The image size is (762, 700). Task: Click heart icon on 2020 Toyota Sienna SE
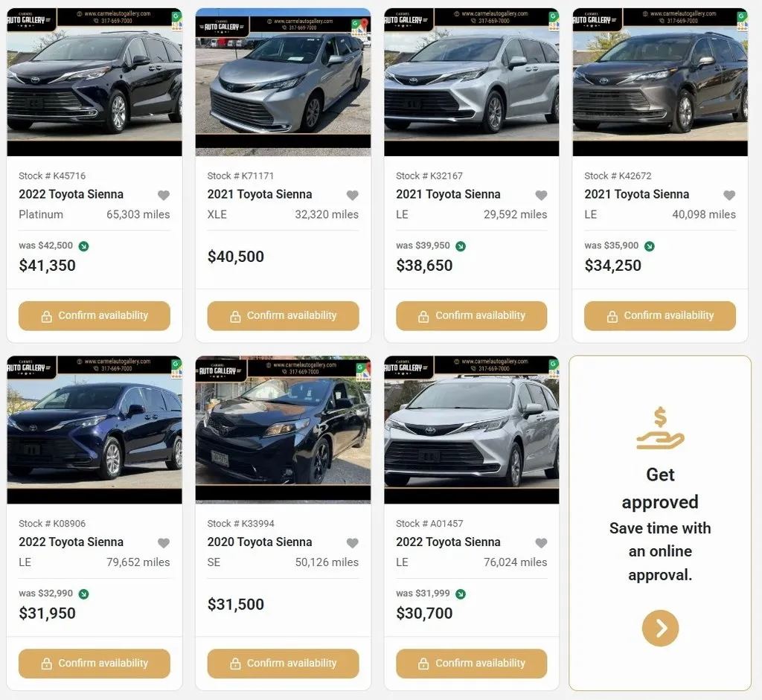[353, 543]
